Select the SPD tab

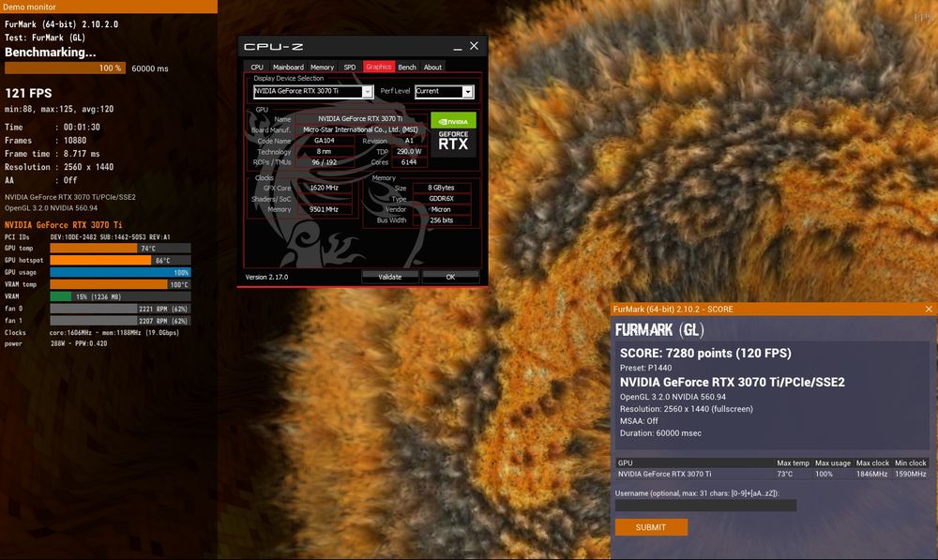click(349, 67)
